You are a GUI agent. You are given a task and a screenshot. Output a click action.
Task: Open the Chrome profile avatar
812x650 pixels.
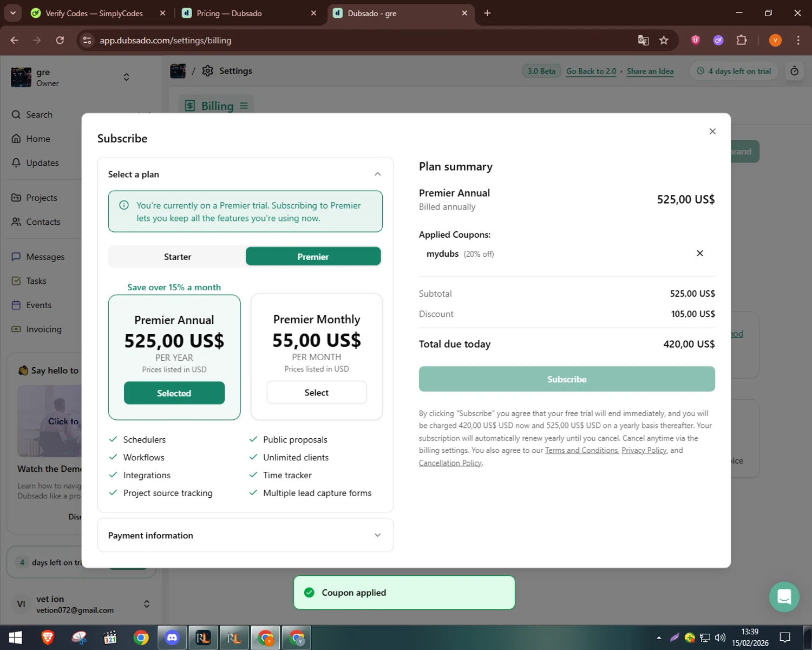[775, 40]
